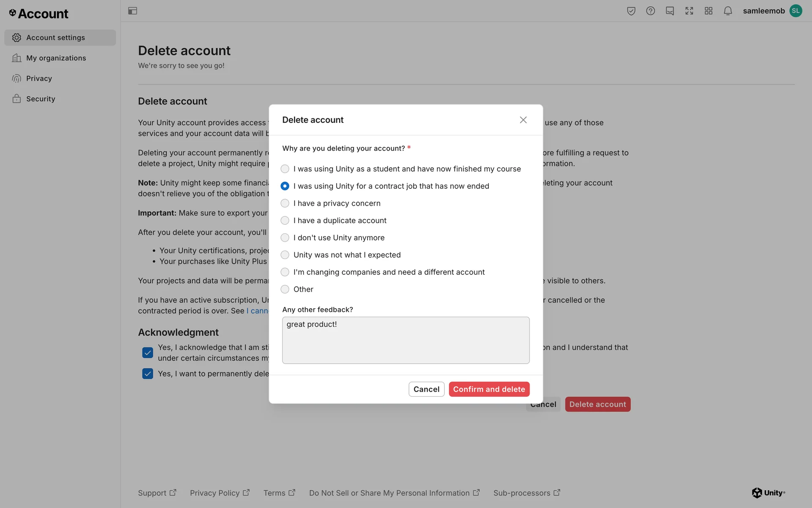Go to Security settings in sidebar
Viewport: 812px width, 508px height.
(41, 99)
